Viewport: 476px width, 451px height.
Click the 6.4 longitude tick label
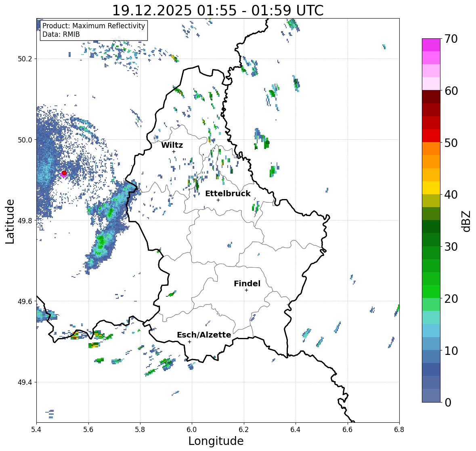coord(296,430)
